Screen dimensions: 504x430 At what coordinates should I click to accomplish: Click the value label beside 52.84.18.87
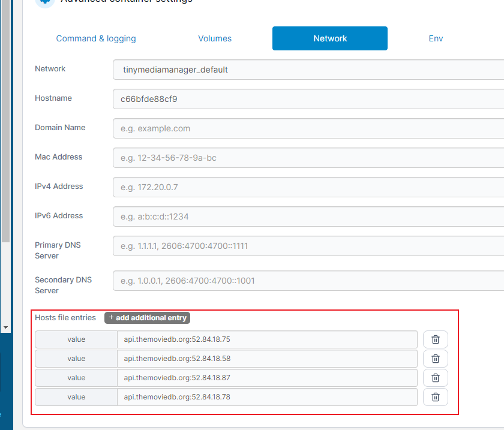76,378
